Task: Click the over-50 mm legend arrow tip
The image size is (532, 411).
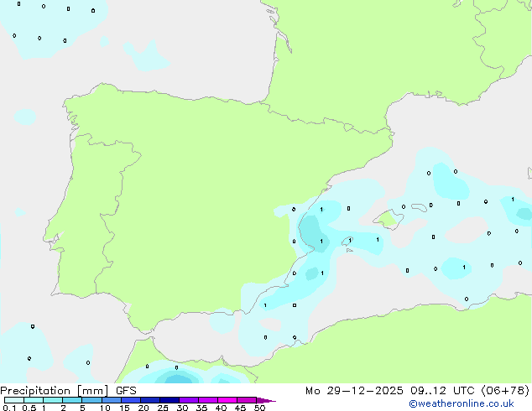Action: pyautogui.click(x=266, y=401)
